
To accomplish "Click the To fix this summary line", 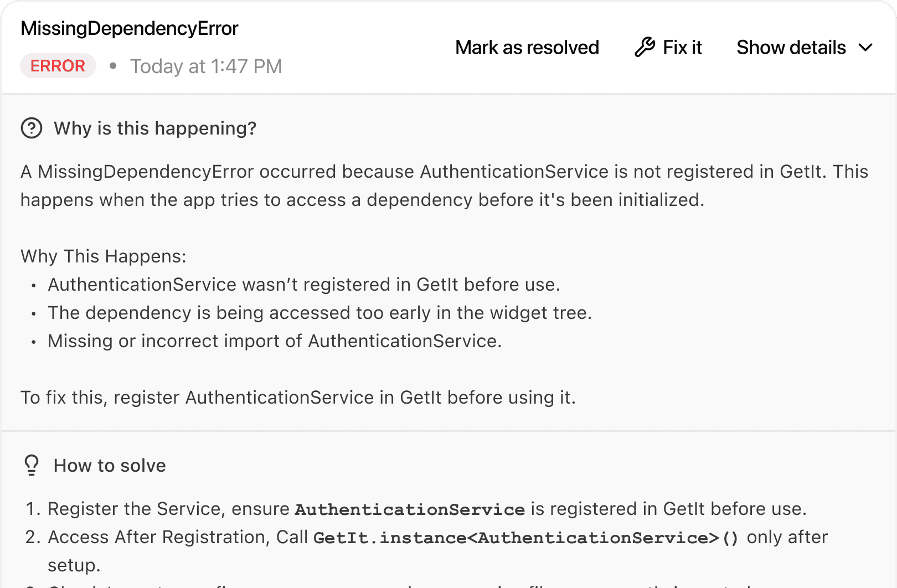I will click(298, 398).
